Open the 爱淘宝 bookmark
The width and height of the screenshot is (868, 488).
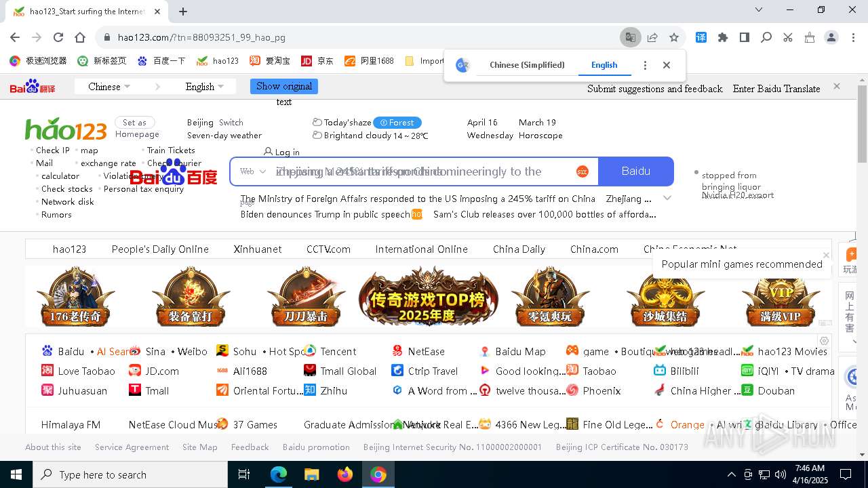(x=271, y=61)
